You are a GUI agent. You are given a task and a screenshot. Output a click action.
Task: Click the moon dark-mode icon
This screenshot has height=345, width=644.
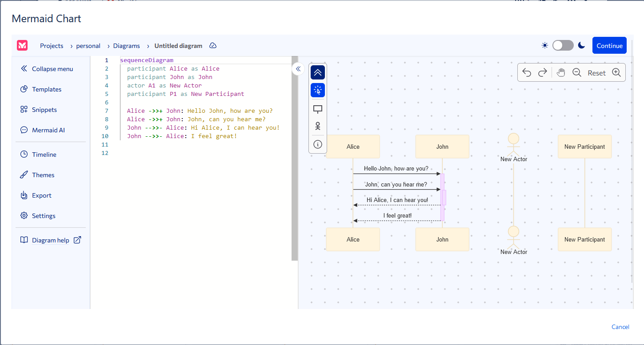(x=581, y=45)
